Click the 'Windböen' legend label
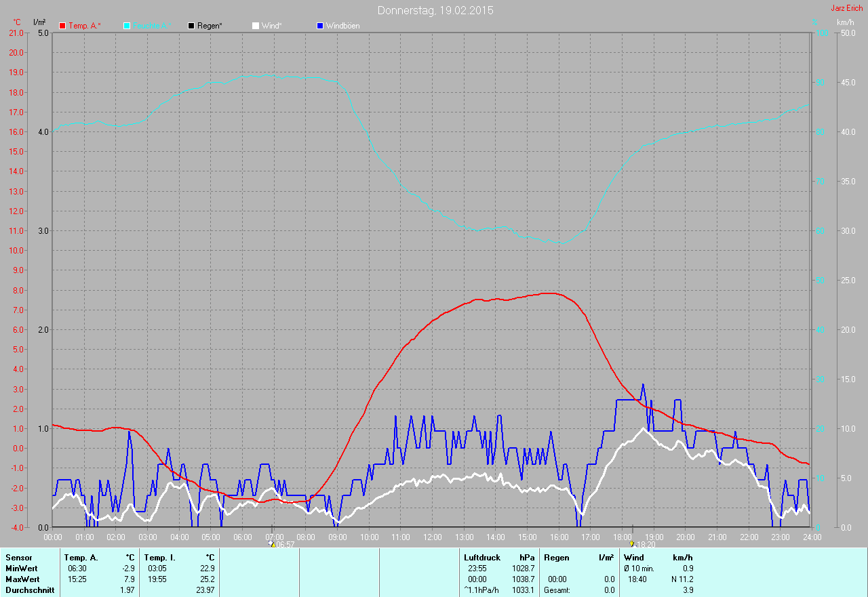This screenshot has height=597, width=868. (x=343, y=26)
